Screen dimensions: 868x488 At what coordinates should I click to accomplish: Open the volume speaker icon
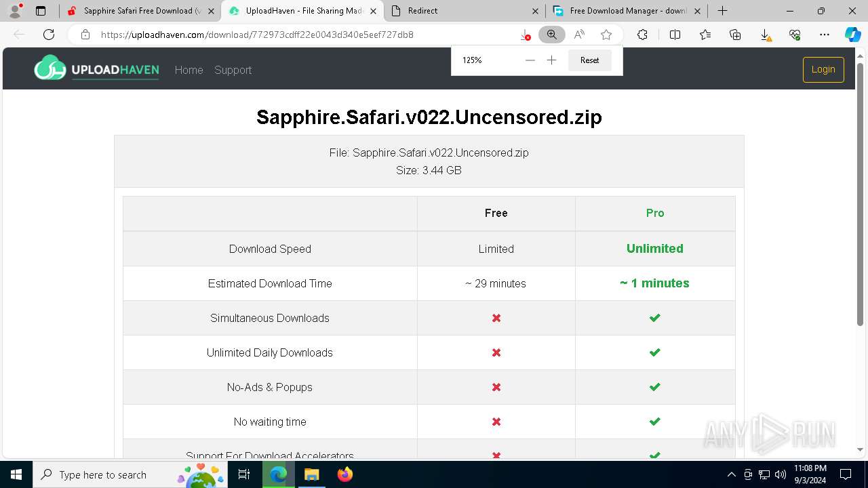(x=780, y=474)
